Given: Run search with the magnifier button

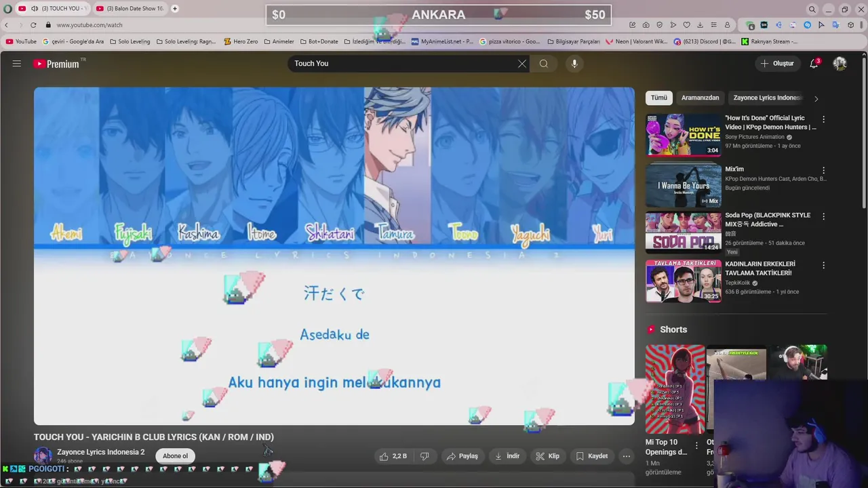Looking at the screenshot, I should pos(544,64).
